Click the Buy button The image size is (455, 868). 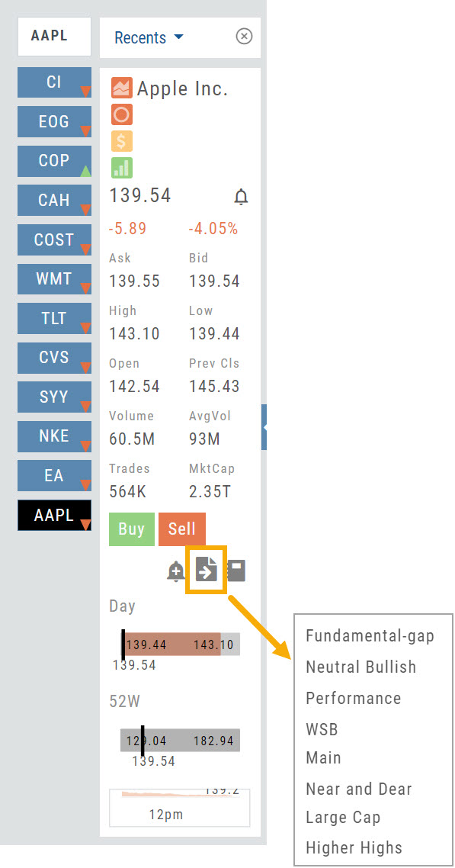(132, 529)
